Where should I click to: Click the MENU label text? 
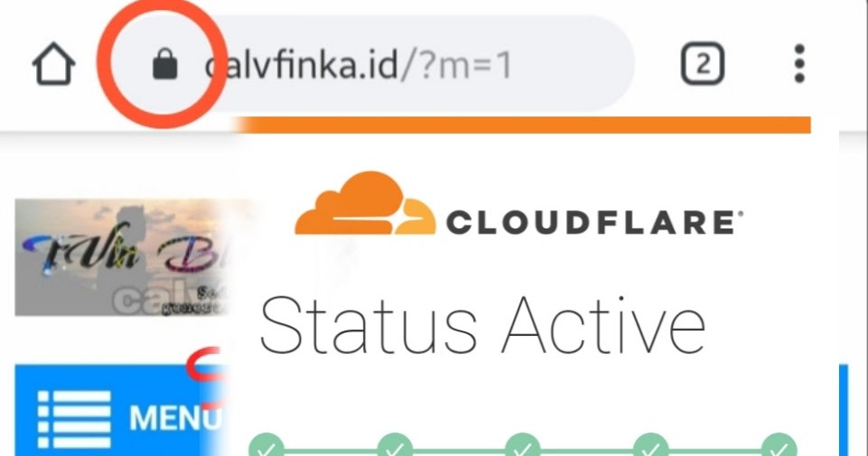click(x=176, y=418)
